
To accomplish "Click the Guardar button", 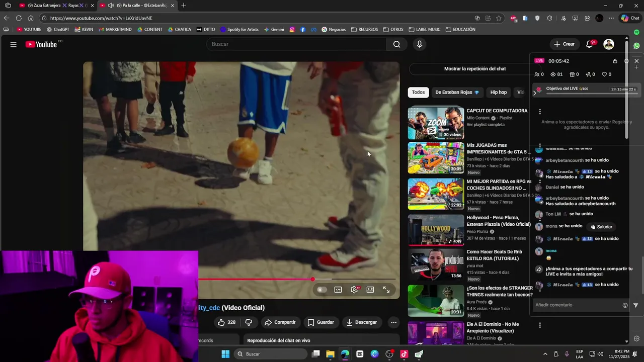I will 321,322.
